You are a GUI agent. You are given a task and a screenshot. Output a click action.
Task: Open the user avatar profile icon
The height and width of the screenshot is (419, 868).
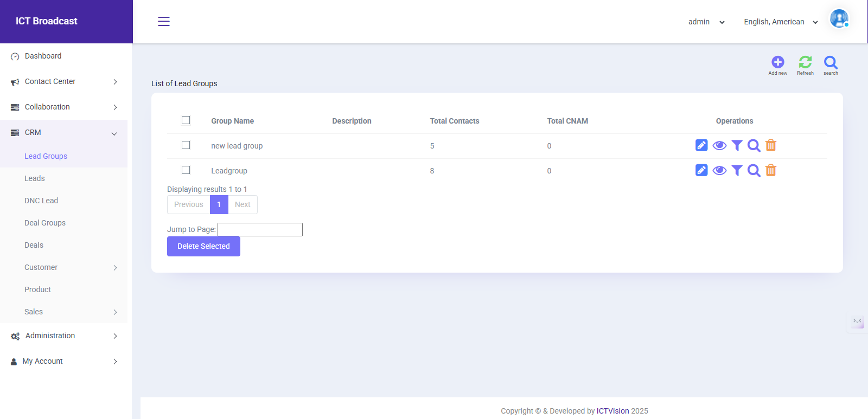(839, 18)
